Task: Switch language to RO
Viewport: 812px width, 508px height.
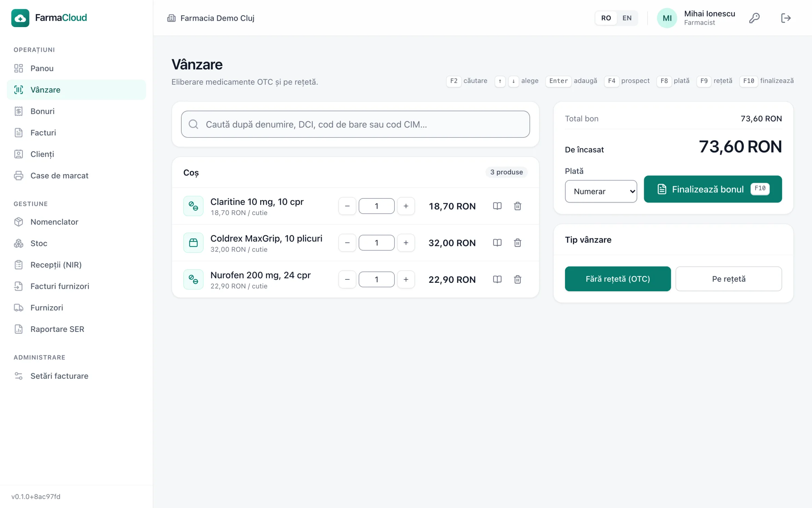Action: pos(606,18)
